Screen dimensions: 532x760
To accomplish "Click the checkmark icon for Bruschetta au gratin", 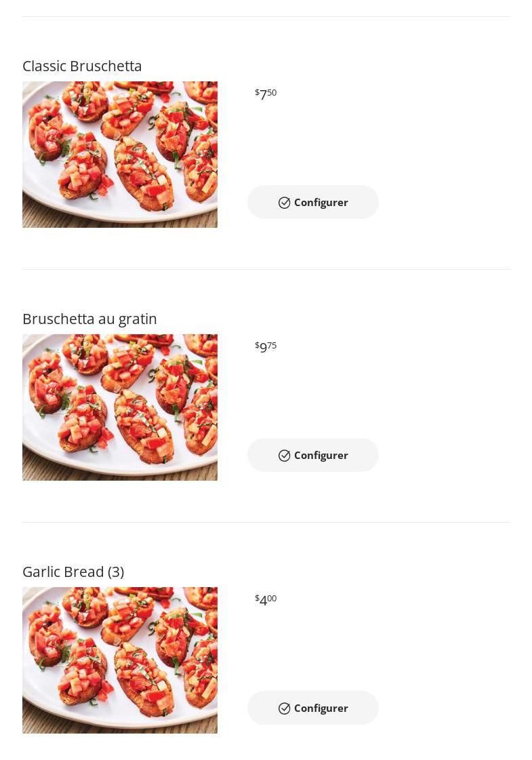I will pos(285,456).
